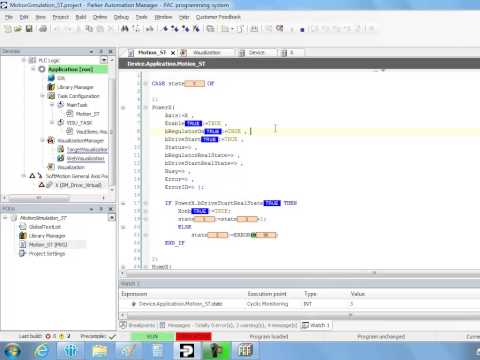Viewport: 480px width, 360px height.
Task: Open the Project menu
Action: point(60,17)
